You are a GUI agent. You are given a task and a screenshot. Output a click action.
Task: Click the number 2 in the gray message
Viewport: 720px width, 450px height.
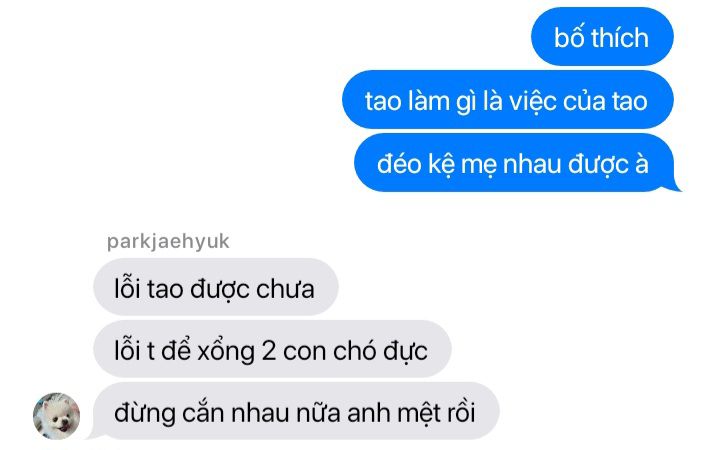(x=269, y=351)
